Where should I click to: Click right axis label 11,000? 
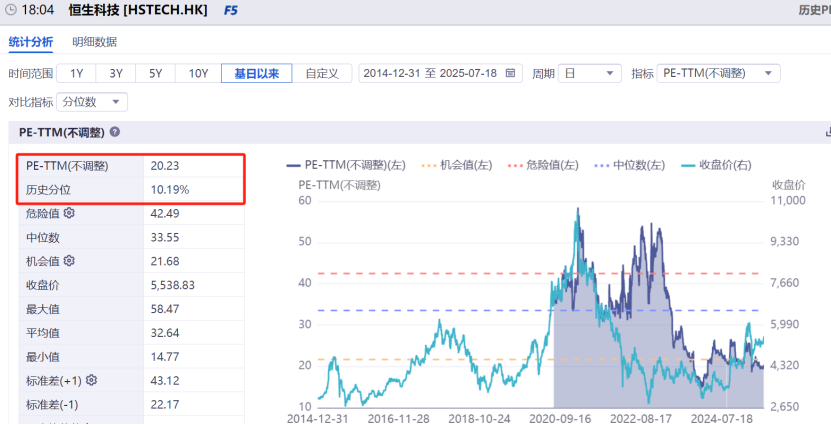click(788, 200)
